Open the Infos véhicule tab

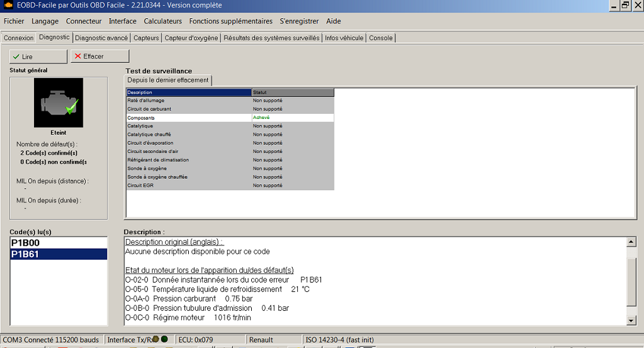pyautogui.click(x=344, y=38)
